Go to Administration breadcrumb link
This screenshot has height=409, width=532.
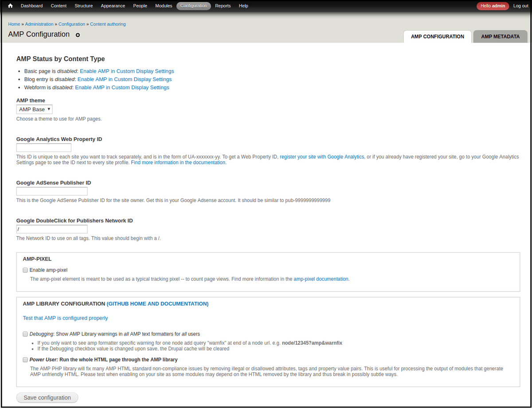click(x=39, y=24)
